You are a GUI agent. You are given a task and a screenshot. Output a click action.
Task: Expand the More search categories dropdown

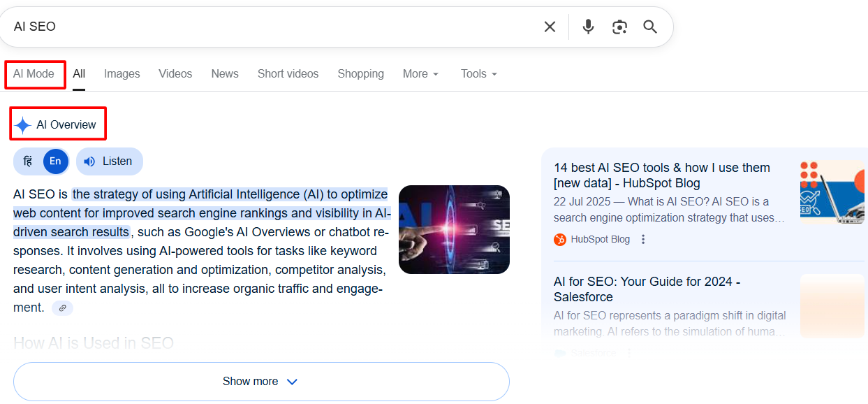(x=420, y=74)
